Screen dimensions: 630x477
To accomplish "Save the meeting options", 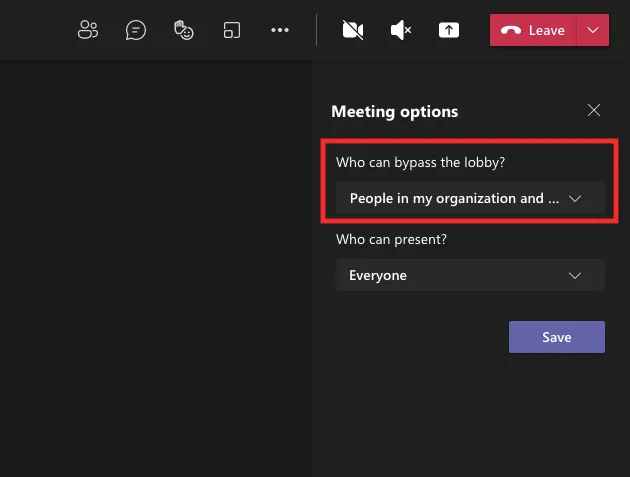I will point(557,337).
